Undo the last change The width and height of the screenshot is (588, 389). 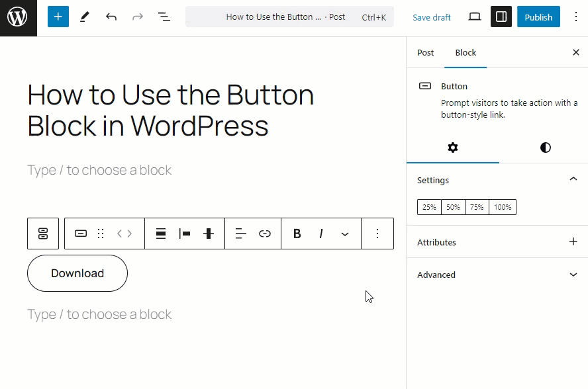pyautogui.click(x=111, y=17)
